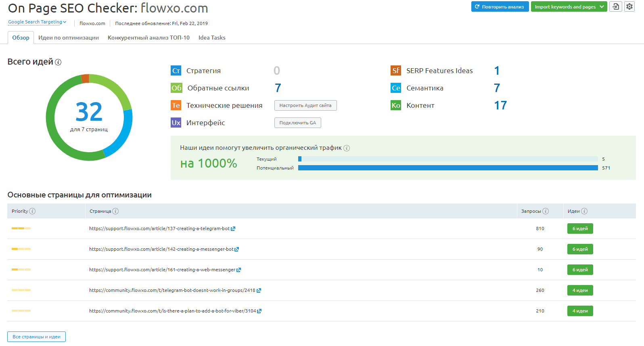Open creating-a-messenger-bot page link
Screen dimensions: 644x346
[161, 249]
